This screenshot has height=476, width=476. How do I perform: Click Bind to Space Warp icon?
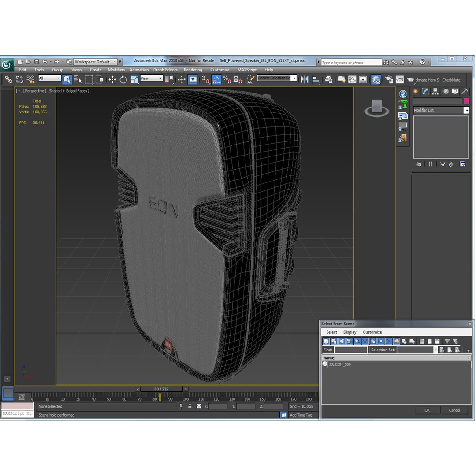[x=30, y=79]
